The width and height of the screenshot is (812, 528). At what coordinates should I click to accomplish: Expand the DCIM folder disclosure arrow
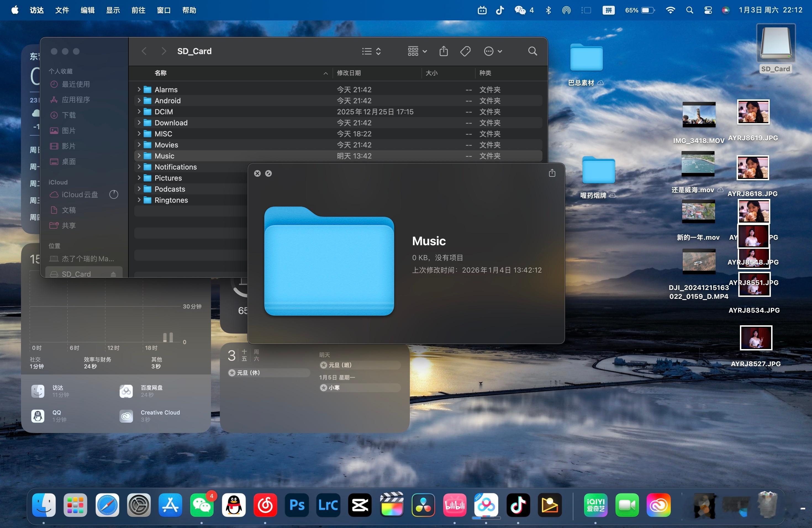(139, 112)
